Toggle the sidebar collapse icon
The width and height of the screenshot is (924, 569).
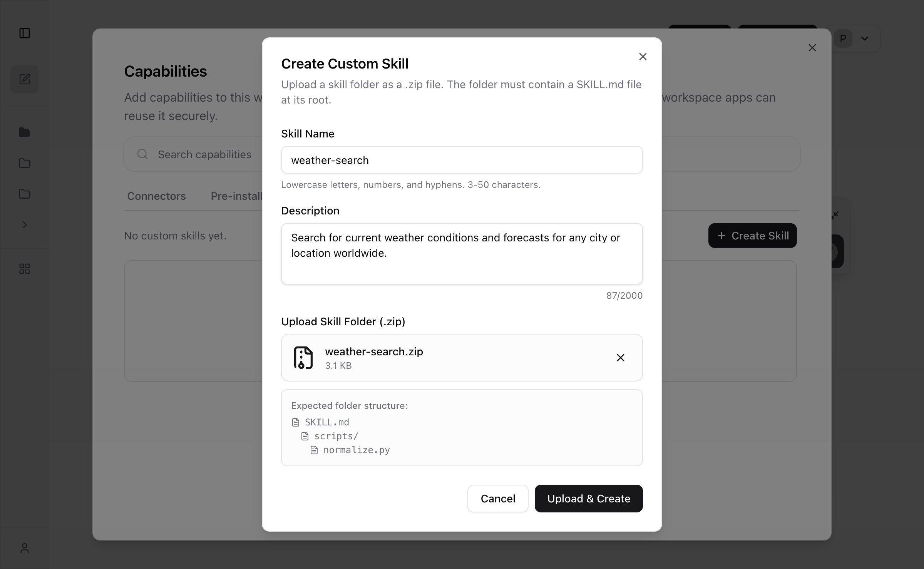coord(25,34)
